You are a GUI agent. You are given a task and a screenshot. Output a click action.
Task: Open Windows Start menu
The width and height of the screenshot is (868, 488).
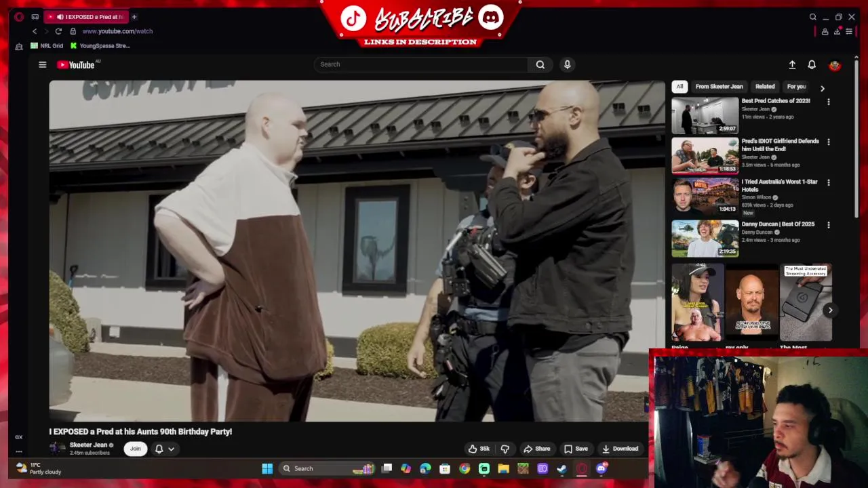coord(267,468)
